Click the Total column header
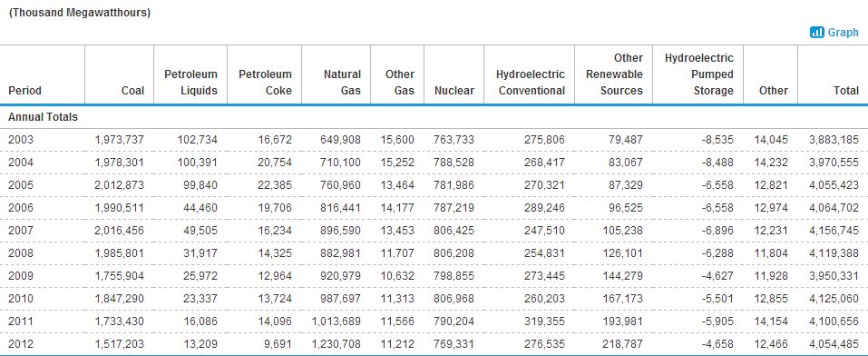868x356 pixels. tap(846, 91)
